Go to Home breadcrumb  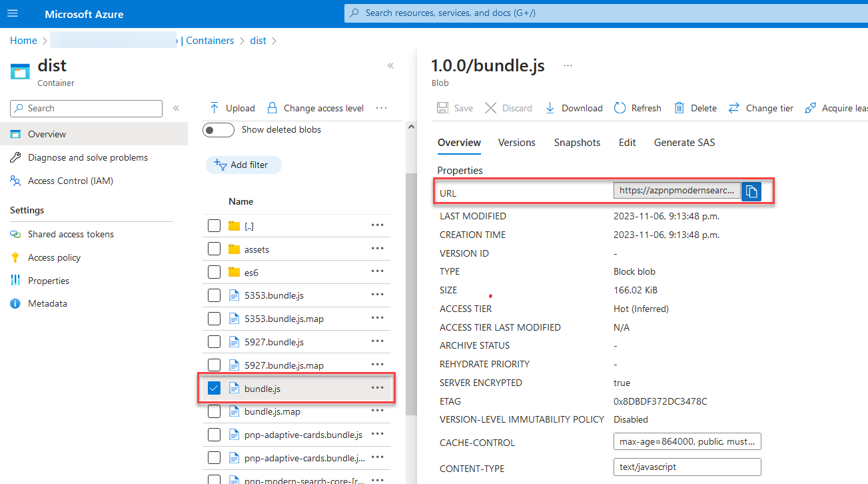23,41
